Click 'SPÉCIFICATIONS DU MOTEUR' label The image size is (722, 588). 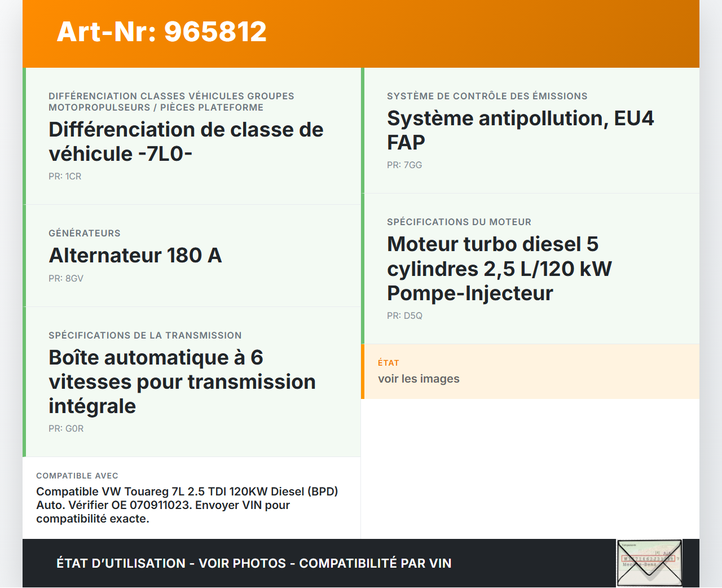(459, 222)
